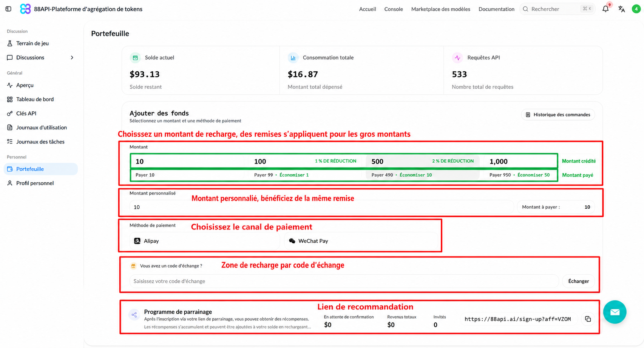Screen dimensions: 644x348
Task: Open Marketplace des modèles
Action: tap(441, 9)
